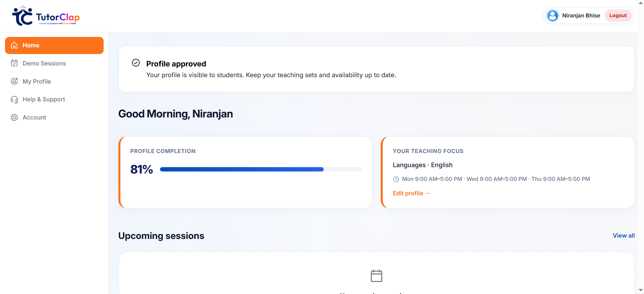
Task: Click the Profile approved badge icon
Action: point(136,63)
